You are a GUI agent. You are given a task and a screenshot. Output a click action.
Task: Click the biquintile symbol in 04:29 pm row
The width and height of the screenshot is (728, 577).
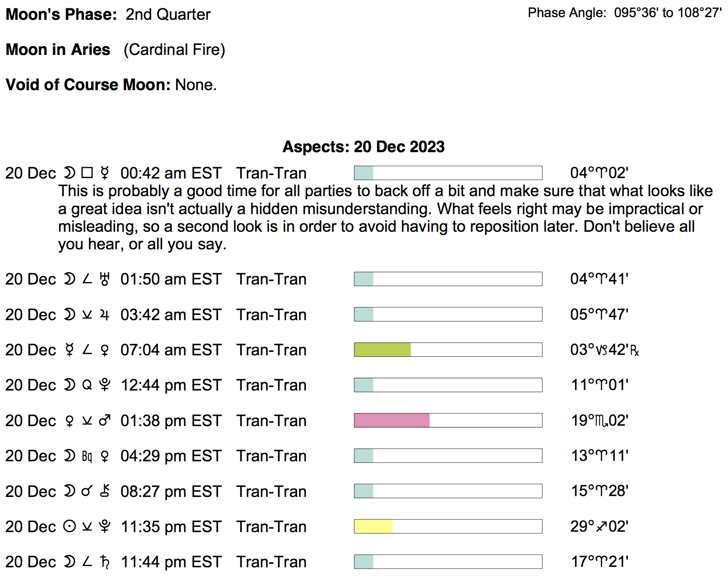87,456
